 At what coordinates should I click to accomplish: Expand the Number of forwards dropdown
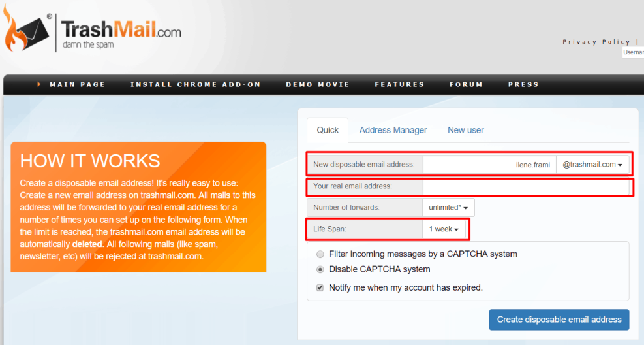point(448,208)
